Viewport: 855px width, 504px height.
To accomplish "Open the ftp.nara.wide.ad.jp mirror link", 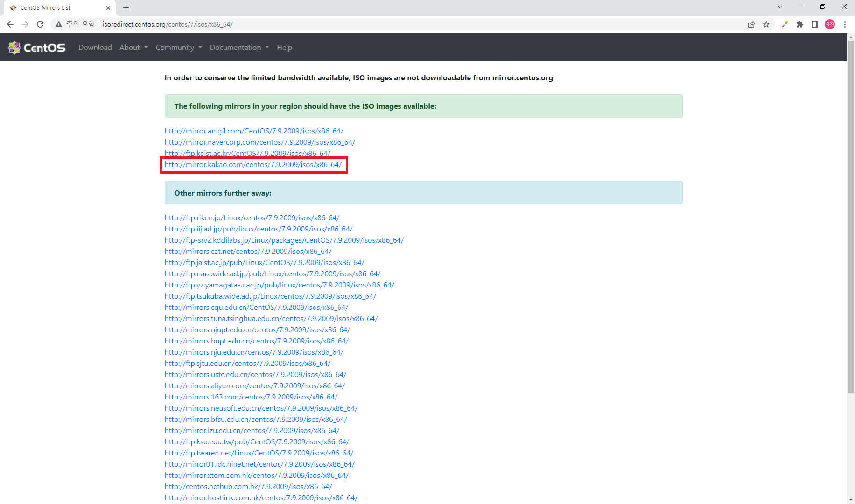I will coord(273,274).
